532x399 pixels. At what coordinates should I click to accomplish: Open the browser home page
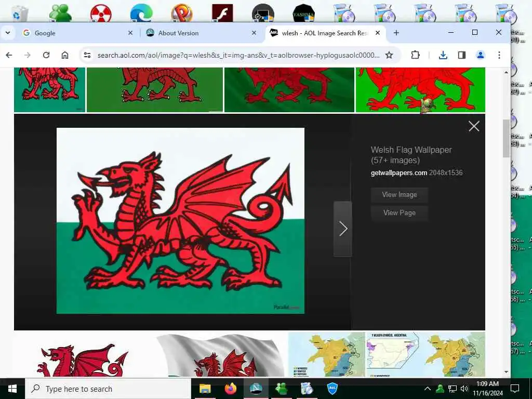(x=65, y=55)
